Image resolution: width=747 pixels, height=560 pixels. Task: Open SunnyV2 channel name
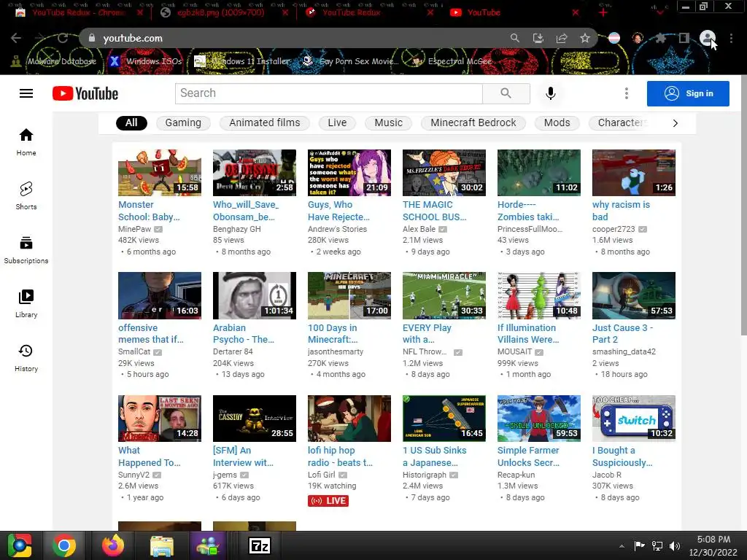[134, 475]
